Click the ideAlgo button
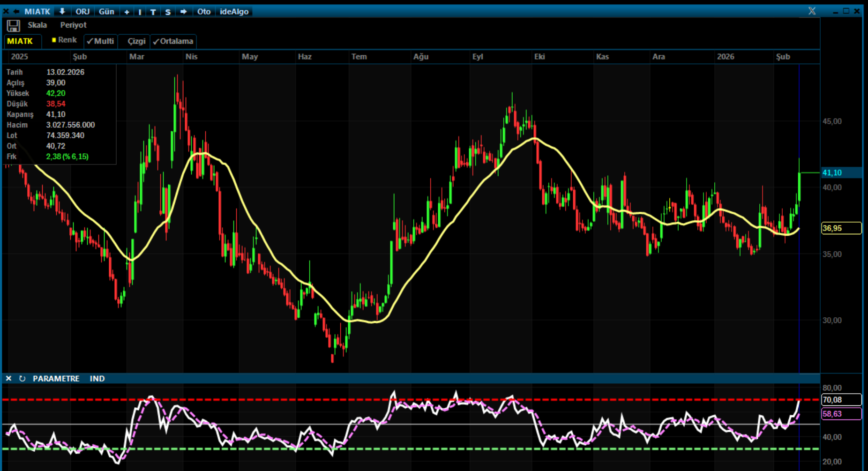This screenshot has width=868, height=471. [234, 11]
